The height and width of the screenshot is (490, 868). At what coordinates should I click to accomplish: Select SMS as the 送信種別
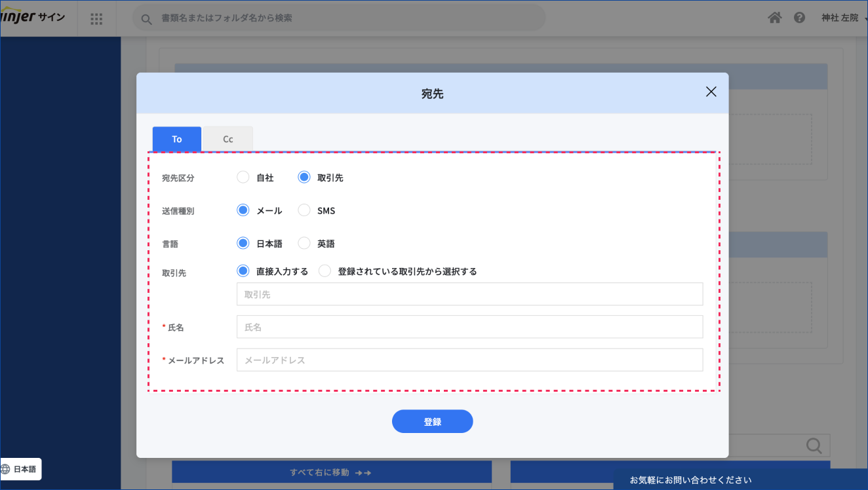pyautogui.click(x=304, y=210)
